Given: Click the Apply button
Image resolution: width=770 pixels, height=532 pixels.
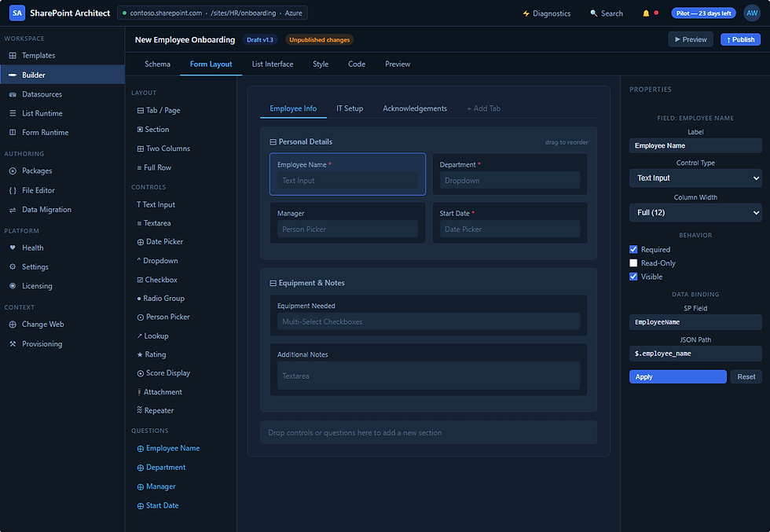Looking at the screenshot, I should [x=677, y=376].
